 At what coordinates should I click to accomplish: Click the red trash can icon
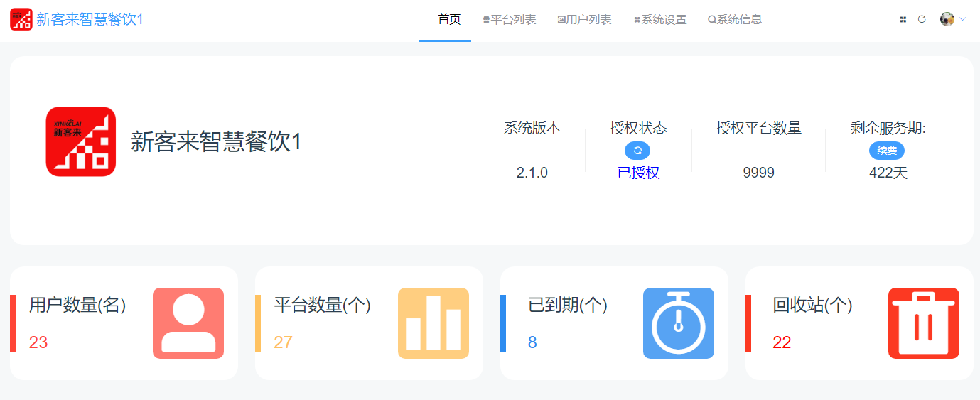[x=924, y=323]
